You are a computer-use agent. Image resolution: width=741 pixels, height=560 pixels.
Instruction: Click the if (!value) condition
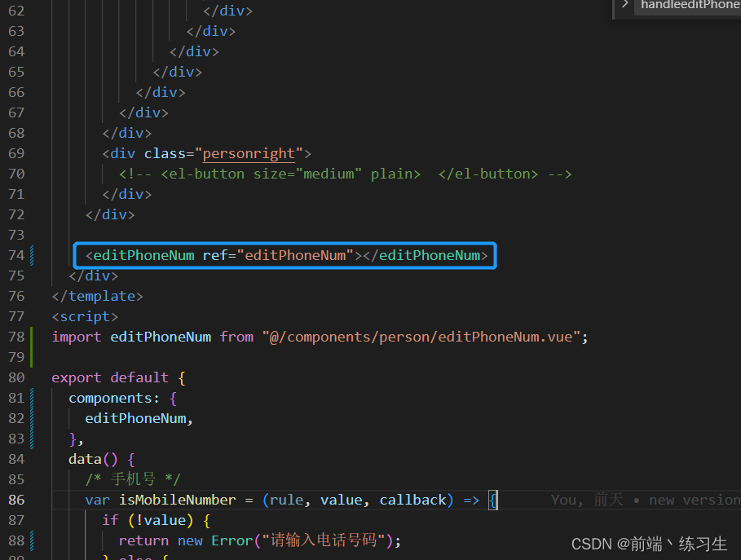(x=148, y=520)
